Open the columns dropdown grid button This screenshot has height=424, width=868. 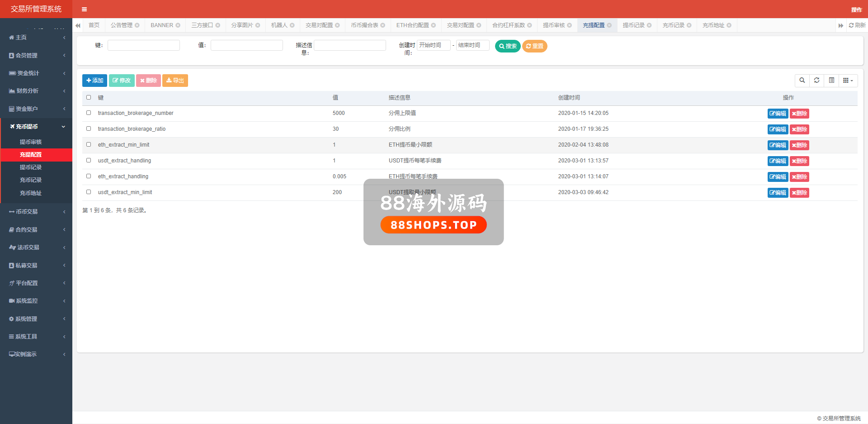coord(848,81)
